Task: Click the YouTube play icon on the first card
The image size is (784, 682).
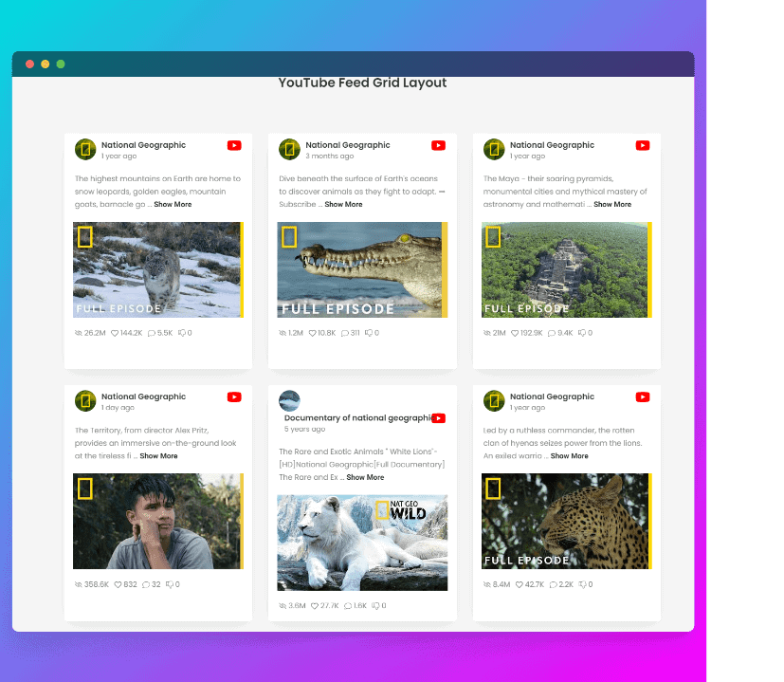Action: coord(234,145)
